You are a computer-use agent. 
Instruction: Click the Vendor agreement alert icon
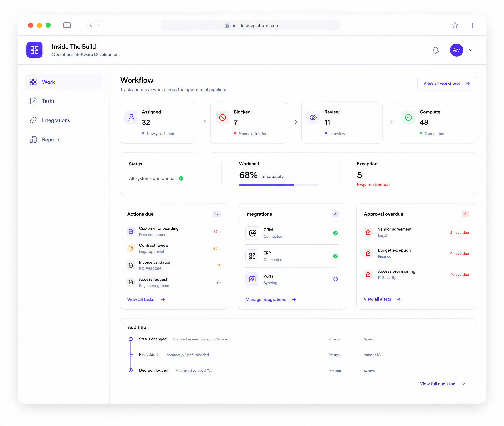pos(368,232)
